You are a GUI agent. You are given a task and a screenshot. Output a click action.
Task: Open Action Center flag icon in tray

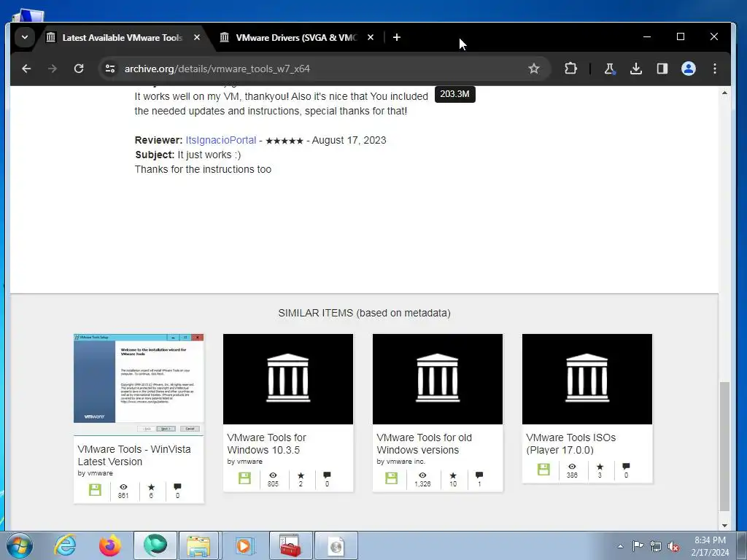tap(638, 546)
